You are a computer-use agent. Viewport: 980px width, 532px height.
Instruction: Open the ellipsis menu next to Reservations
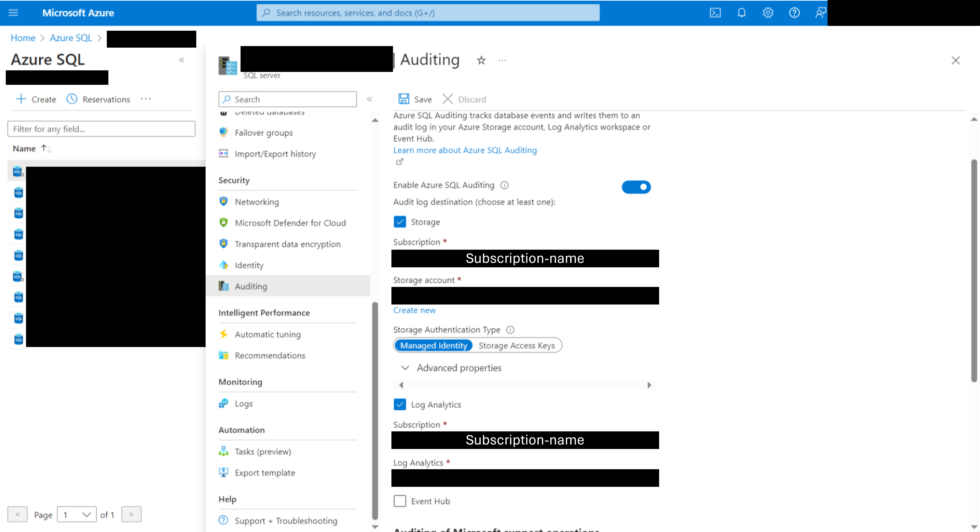click(x=146, y=99)
